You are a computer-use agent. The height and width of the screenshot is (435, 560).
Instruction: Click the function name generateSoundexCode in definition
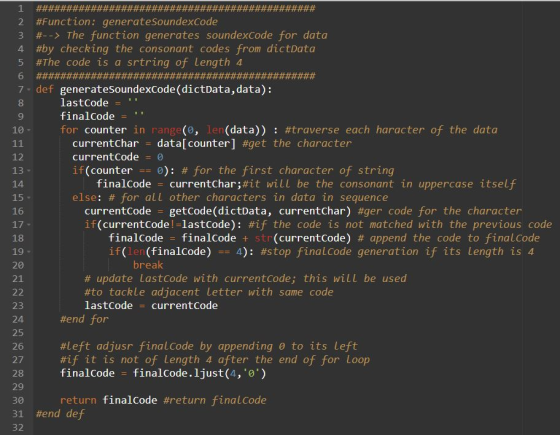(118, 89)
